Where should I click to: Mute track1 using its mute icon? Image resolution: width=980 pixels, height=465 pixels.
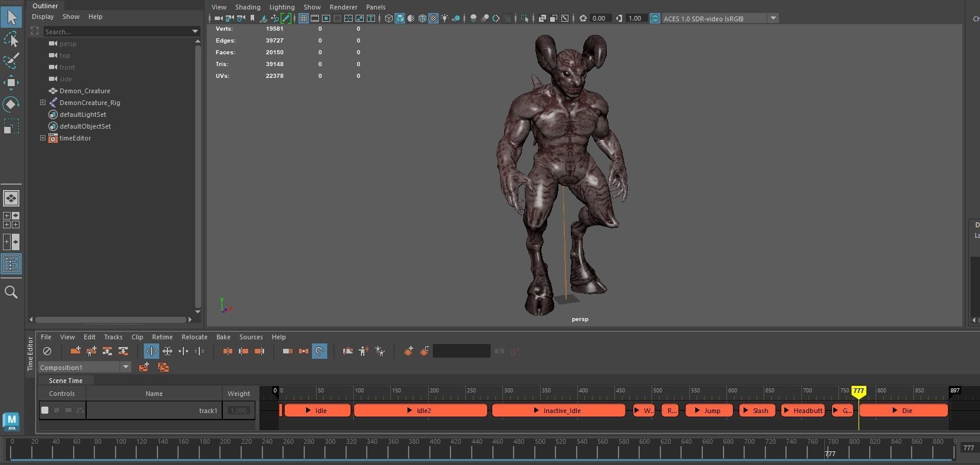(57, 410)
